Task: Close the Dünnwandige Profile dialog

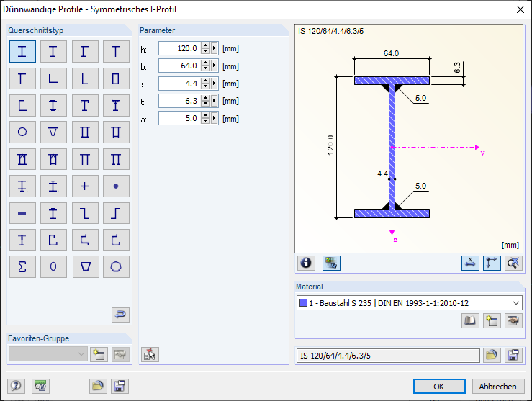Action: pyautogui.click(x=520, y=9)
